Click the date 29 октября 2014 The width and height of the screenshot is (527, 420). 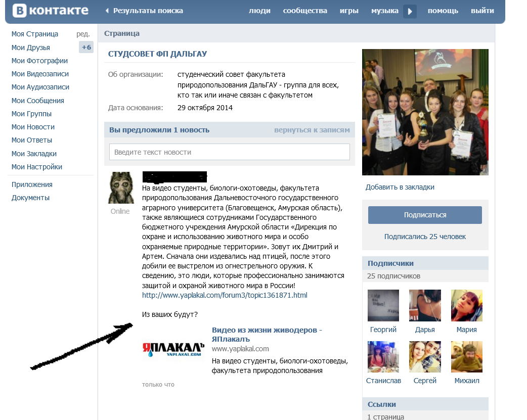tap(205, 108)
